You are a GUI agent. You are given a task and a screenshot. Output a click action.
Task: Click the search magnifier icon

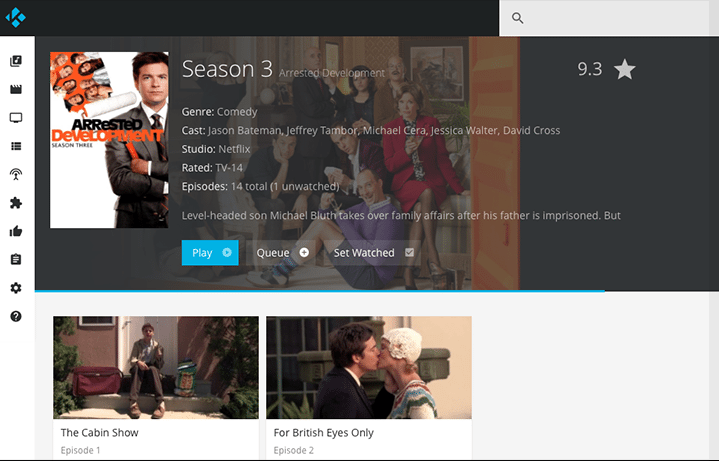[x=518, y=18]
